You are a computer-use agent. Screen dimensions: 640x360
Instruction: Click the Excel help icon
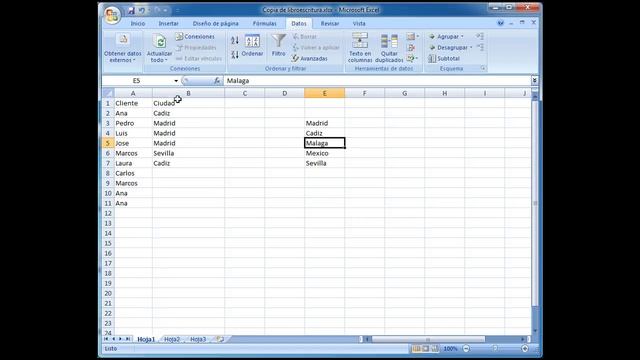(x=500, y=23)
